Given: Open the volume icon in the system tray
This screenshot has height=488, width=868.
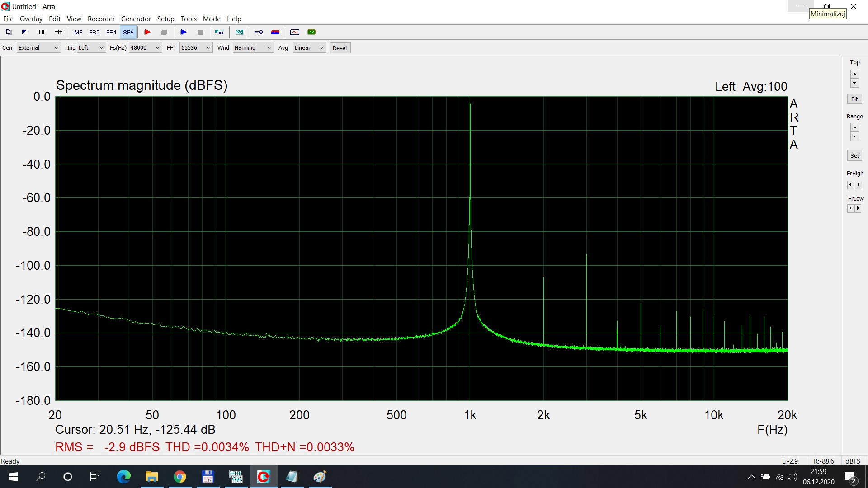Looking at the screenshot, I should (792, 477).
